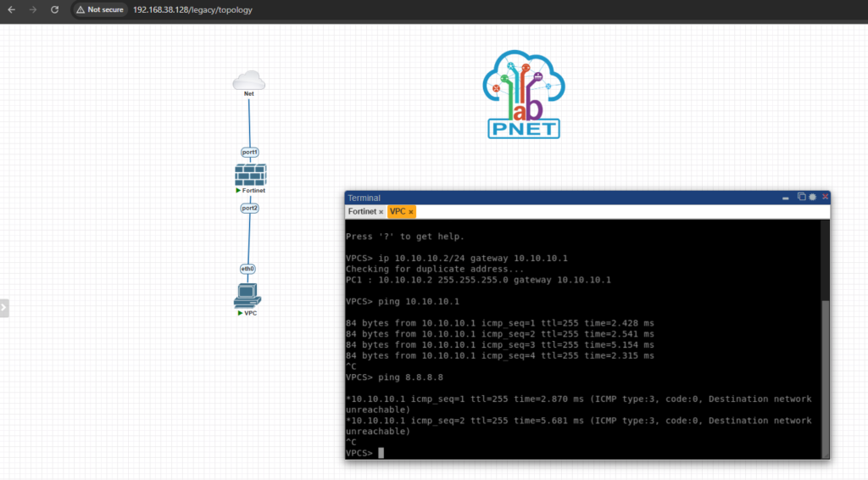The width and height of the screenshot is (868, 480).
Task: Close the Fortinet terminal tab
Action: tap(381, 212)
